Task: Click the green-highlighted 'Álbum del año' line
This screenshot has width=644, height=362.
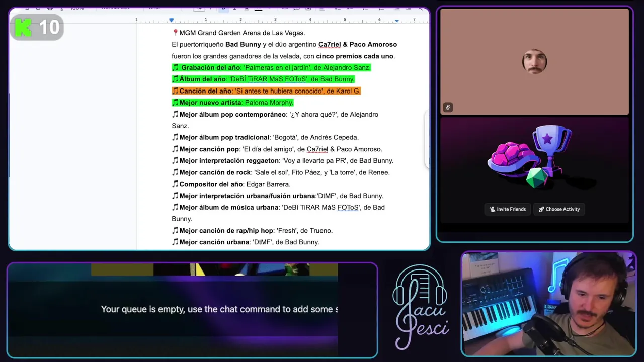Action: (263, 79)
